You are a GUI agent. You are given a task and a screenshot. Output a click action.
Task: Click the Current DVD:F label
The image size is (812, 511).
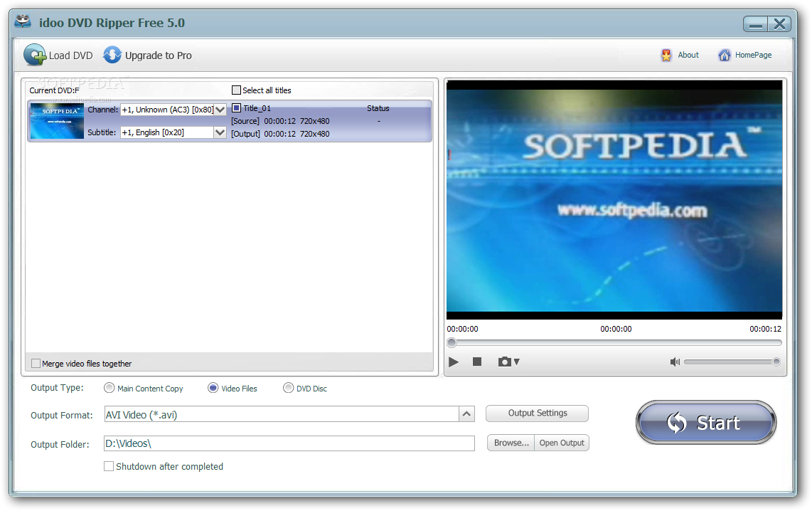(54, 90)
